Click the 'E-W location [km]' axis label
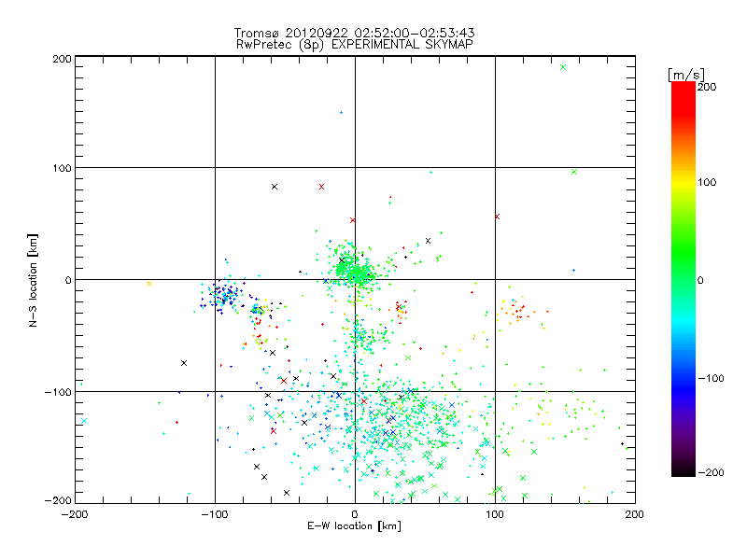This screenshot has width=747, height=560. 354,526
